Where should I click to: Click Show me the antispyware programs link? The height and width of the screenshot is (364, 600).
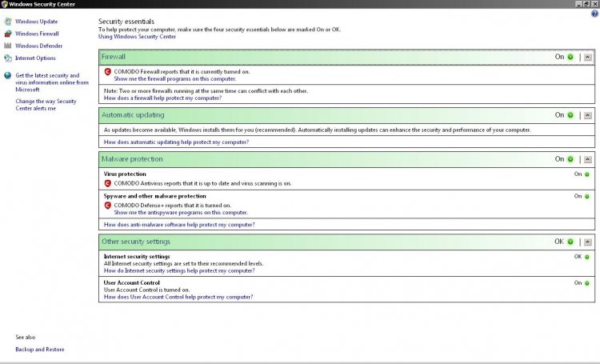[181, 213]
